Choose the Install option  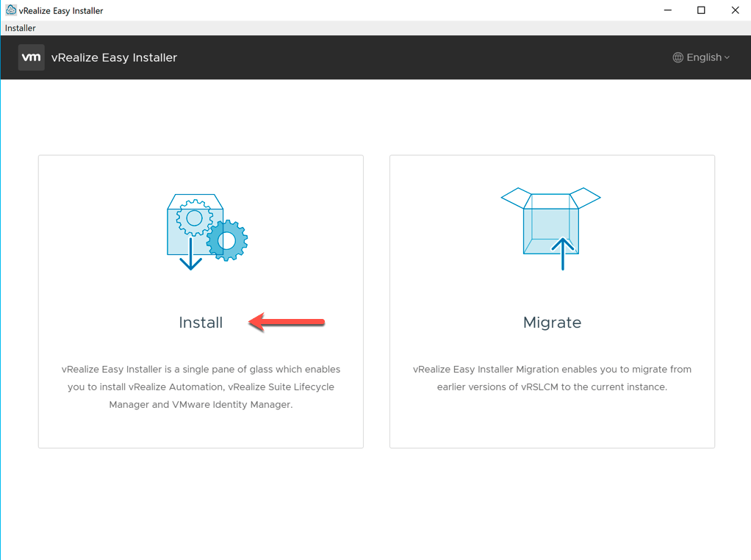[201, 322]
